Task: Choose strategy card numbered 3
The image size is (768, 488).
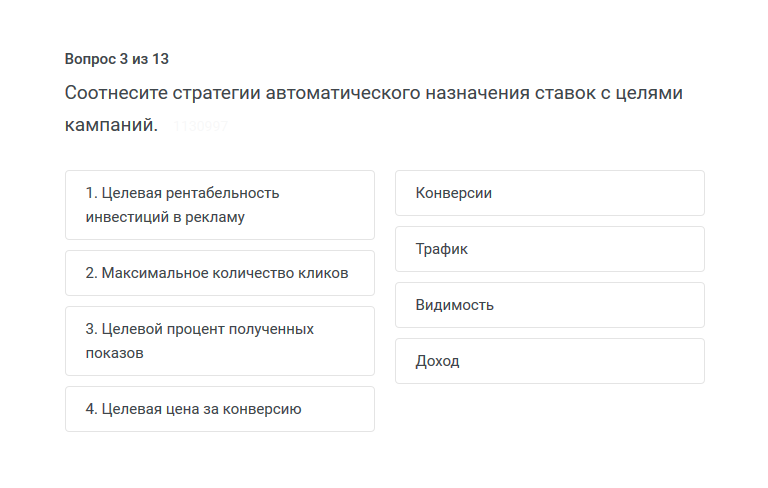Action: click(219, 341)
